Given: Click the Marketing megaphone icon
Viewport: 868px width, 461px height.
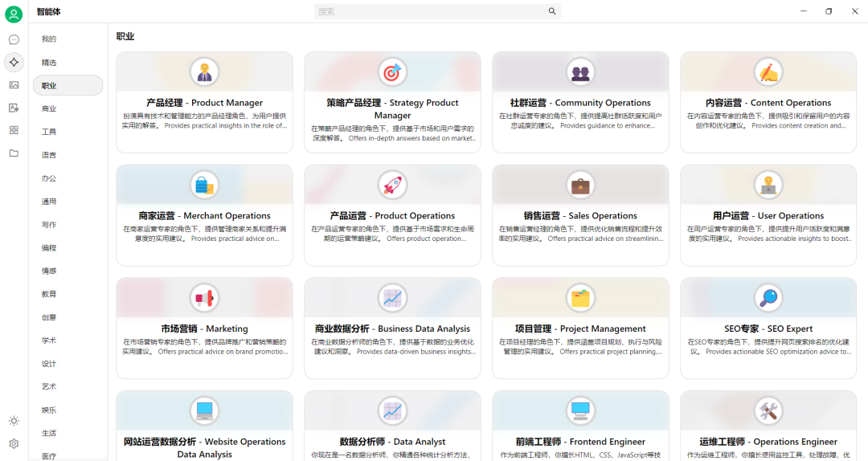Looking at the screenshot, I should pos(204,298).
